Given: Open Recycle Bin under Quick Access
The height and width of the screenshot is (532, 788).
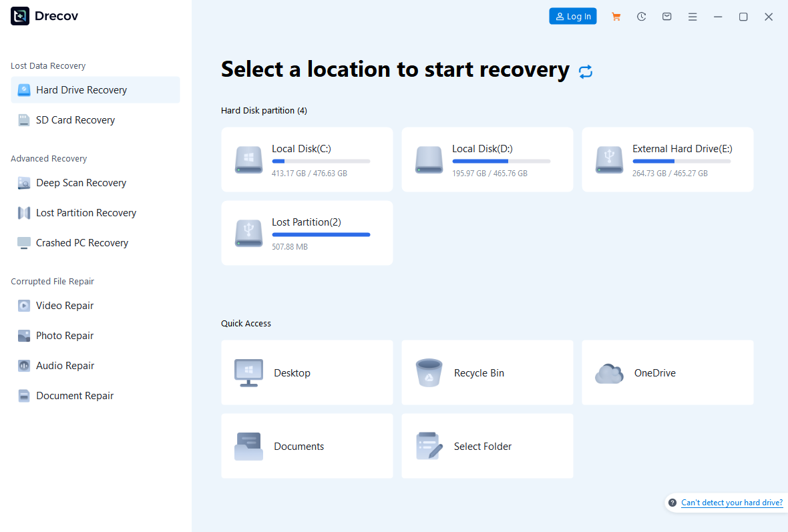Looking at the screenshot, I should click(487, 372).
